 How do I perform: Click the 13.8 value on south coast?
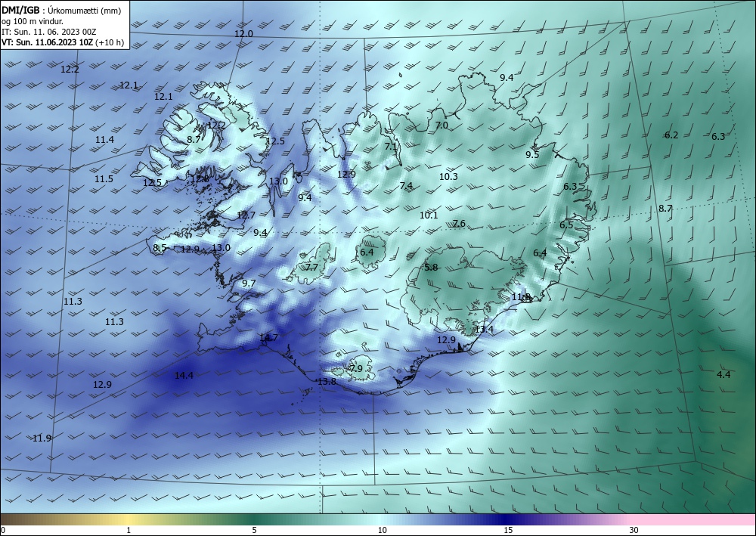[327, 381]
